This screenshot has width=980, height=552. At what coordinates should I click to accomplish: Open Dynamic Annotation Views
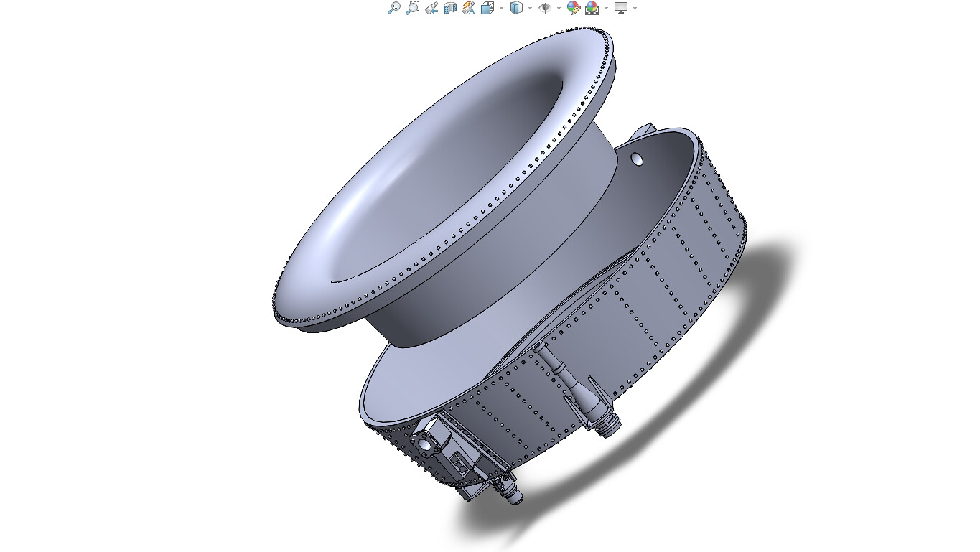click(x=468, y=8)
